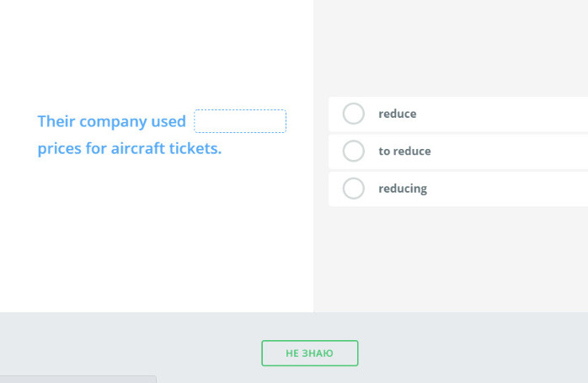Click the "to reduce" answer label text

(404, 152)
